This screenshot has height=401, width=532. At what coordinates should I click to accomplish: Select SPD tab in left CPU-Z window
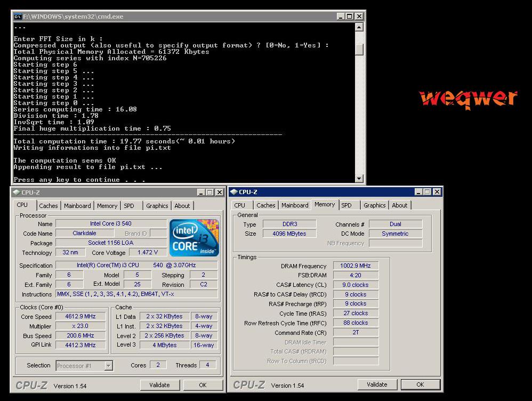[x=129, y=206]
